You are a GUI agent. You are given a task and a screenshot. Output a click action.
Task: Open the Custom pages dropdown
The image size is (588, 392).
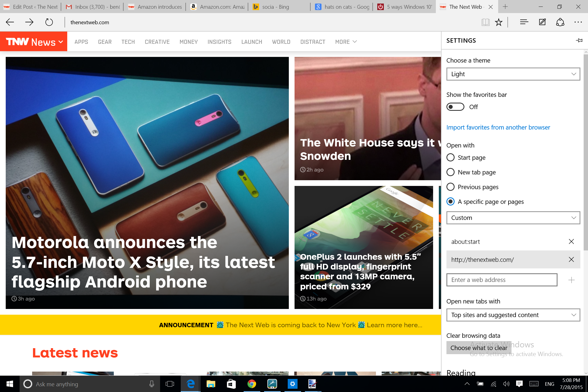513,218
